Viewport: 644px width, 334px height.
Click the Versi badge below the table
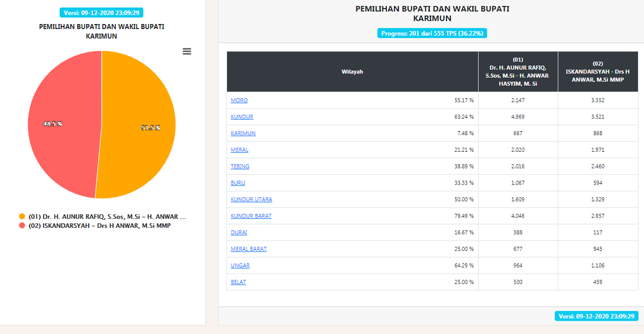pos(596,316)
